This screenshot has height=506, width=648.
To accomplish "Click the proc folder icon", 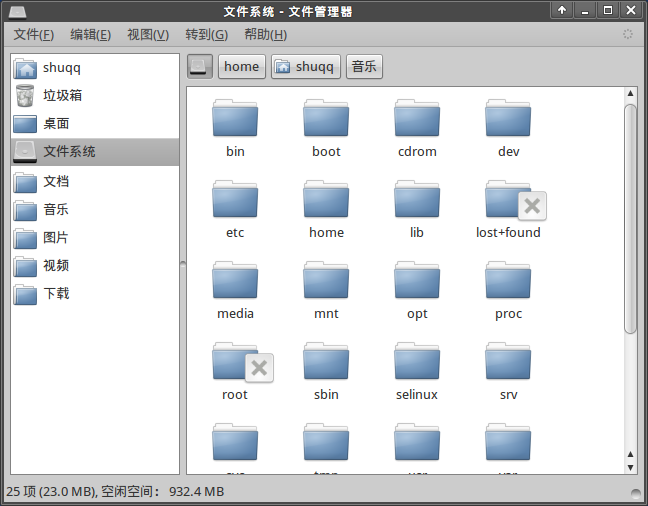I will point(508,280).
